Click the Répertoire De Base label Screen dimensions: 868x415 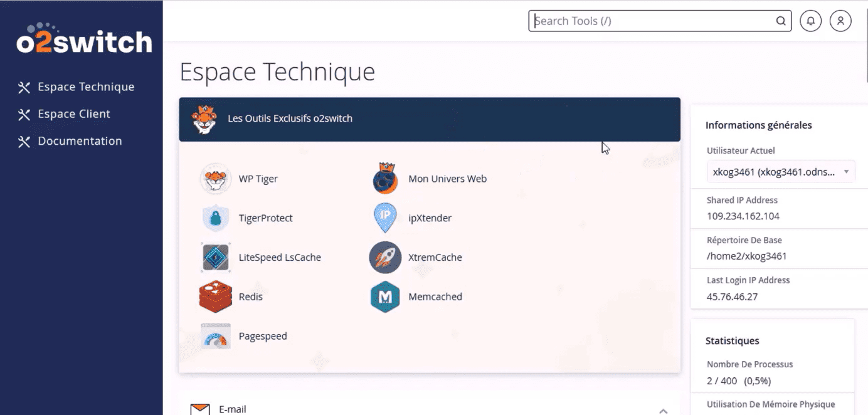(744, 240)
